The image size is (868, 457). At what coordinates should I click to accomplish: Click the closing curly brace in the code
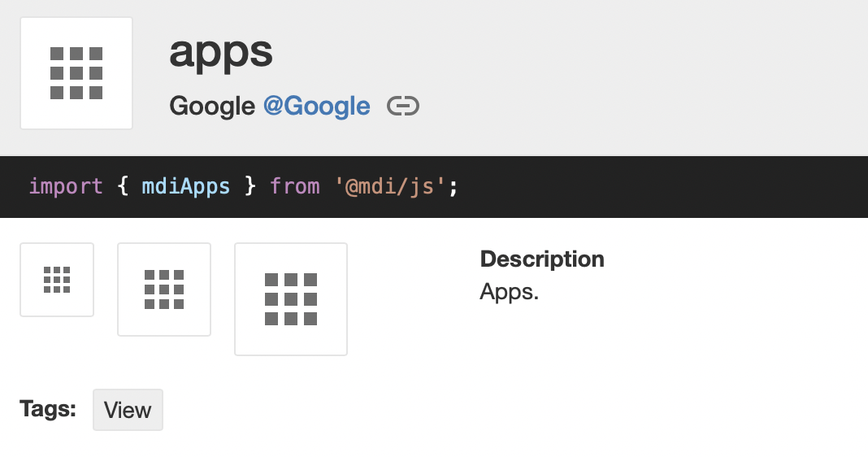pos(250,187)
